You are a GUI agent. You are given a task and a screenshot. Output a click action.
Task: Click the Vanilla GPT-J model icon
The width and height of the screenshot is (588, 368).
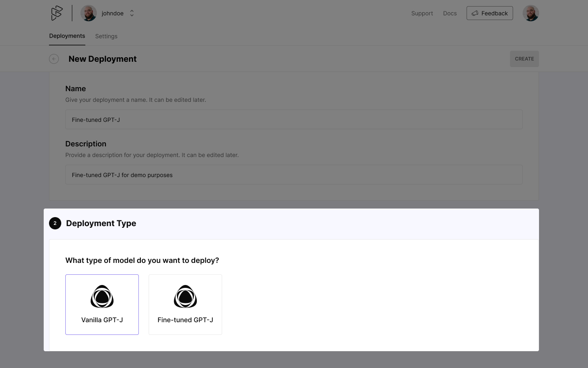tap(102, 296)
